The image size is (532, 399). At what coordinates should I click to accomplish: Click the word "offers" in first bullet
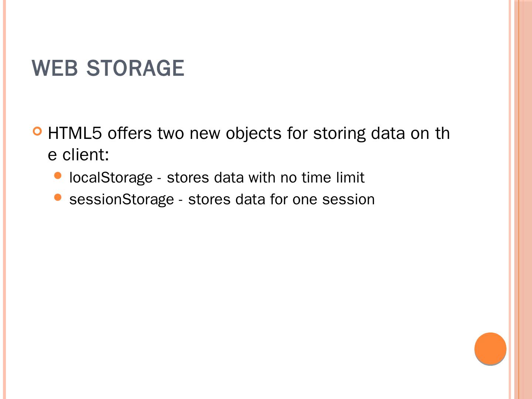point(129,133)
